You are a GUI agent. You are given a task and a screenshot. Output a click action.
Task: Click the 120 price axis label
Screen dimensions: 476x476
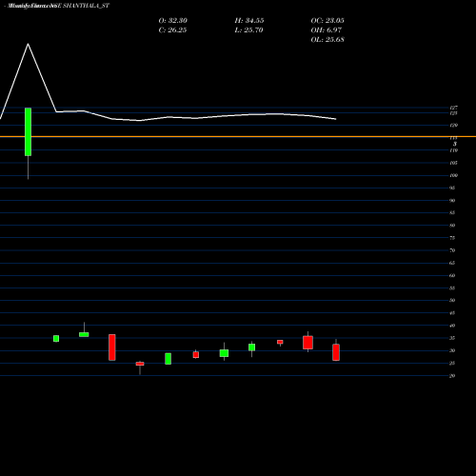(x=453, y=126)
